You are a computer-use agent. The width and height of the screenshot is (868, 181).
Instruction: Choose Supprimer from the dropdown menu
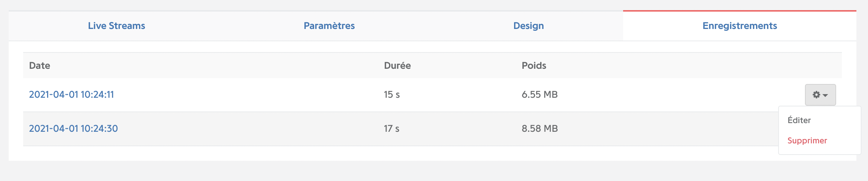(807, 140)
